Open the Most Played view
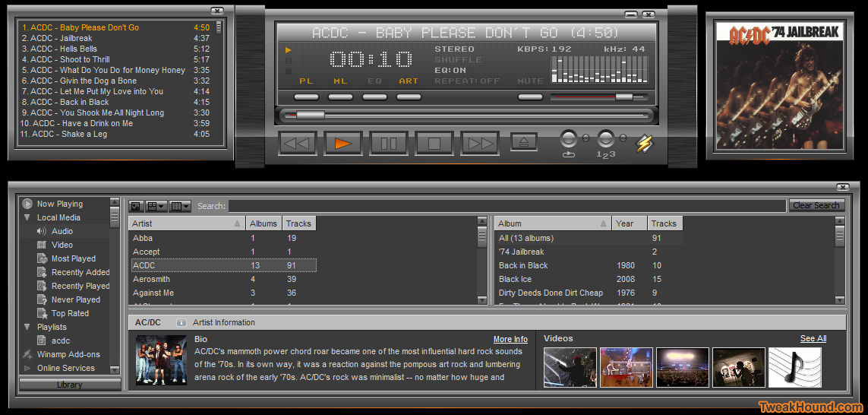The height and width of the screenshot is (415, 868). 74,258
